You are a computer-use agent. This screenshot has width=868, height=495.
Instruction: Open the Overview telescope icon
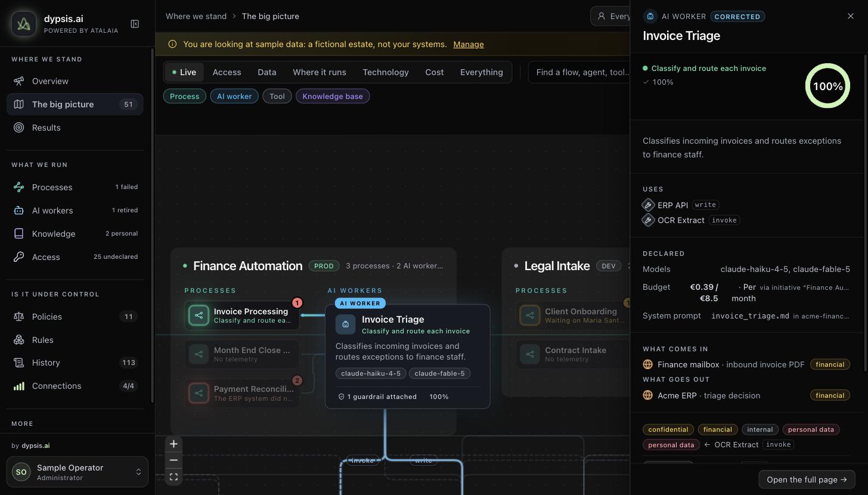[19, 81]
